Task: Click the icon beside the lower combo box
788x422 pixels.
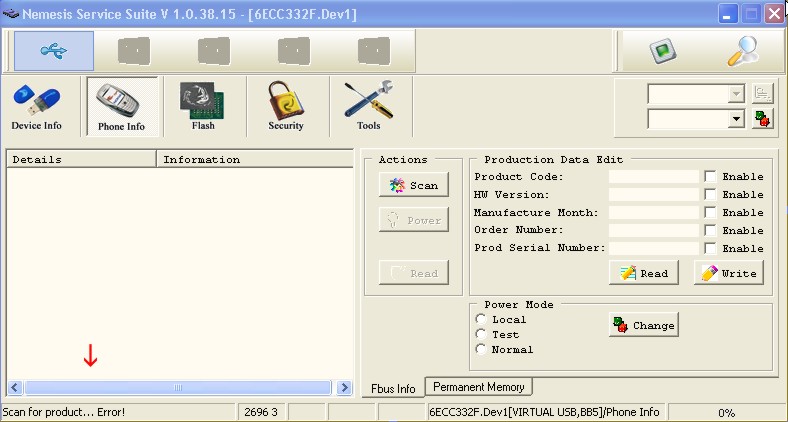Action: coord(762,119)
